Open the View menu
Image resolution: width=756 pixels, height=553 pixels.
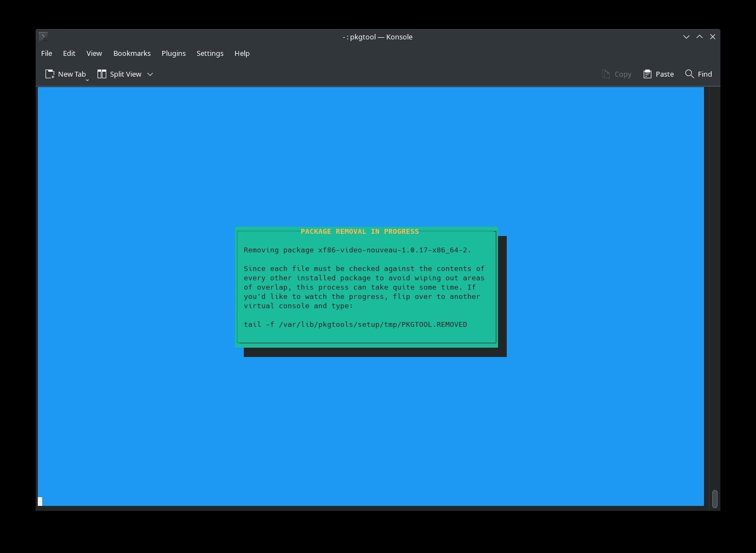pos(94,53)
